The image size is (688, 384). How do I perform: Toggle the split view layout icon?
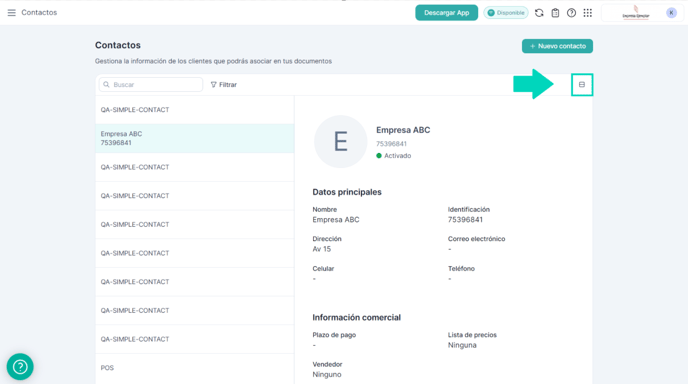coord(582,85)
